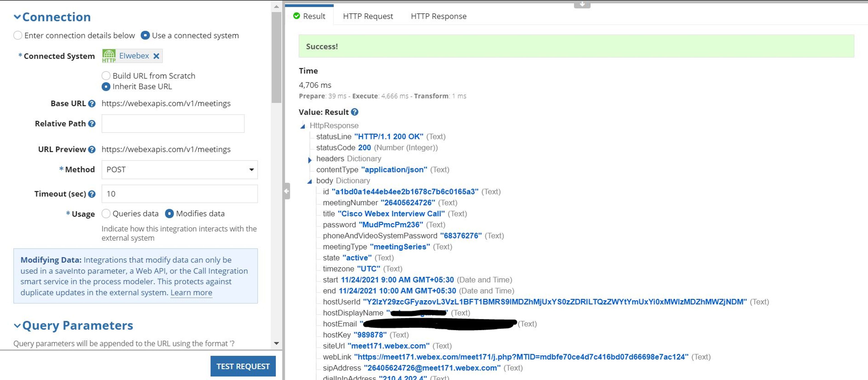Click sipAddress value "26405624726@meet171.webex.com"
868x380 pixels.
pos(432,368)
